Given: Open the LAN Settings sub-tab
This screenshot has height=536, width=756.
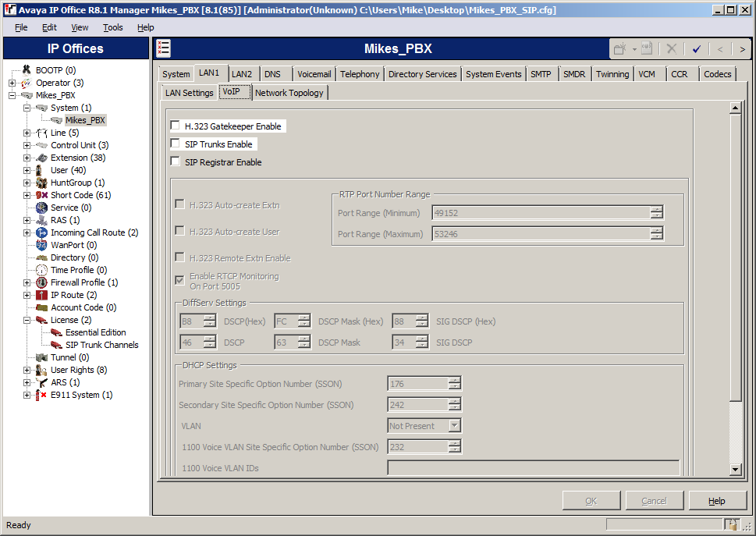Looking at the screenshot, I should [x=189, y=93].
